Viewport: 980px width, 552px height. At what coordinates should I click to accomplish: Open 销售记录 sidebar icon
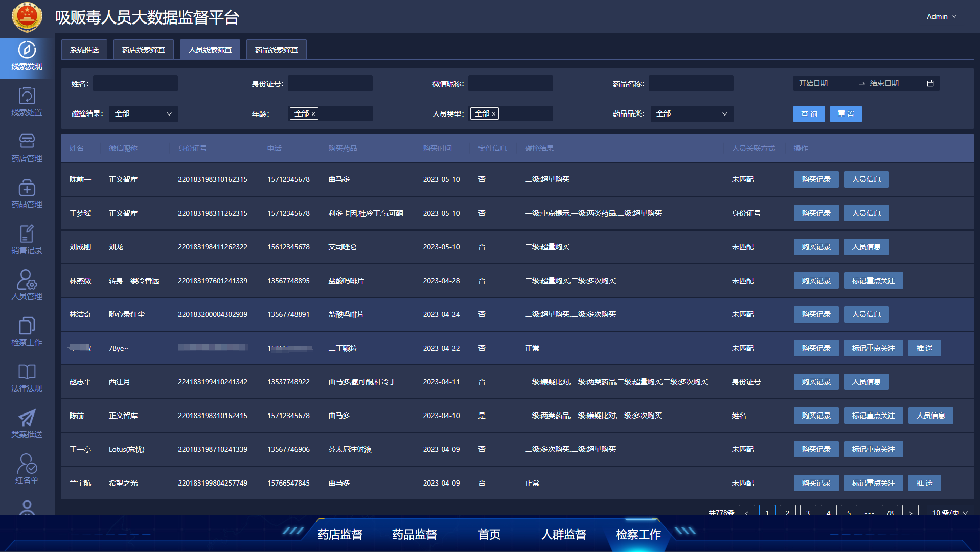tap(27, 240)
